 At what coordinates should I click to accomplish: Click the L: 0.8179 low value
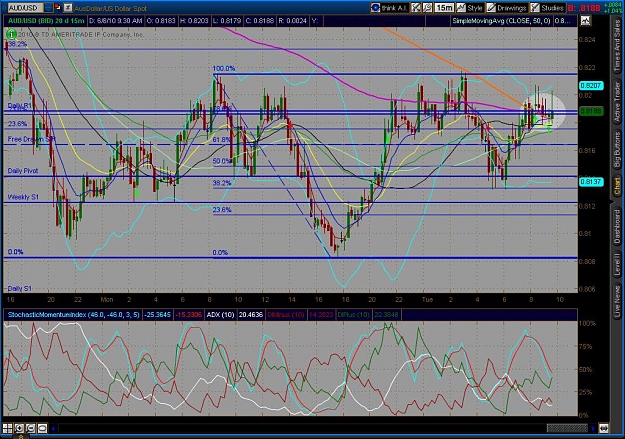coord(227,21)
